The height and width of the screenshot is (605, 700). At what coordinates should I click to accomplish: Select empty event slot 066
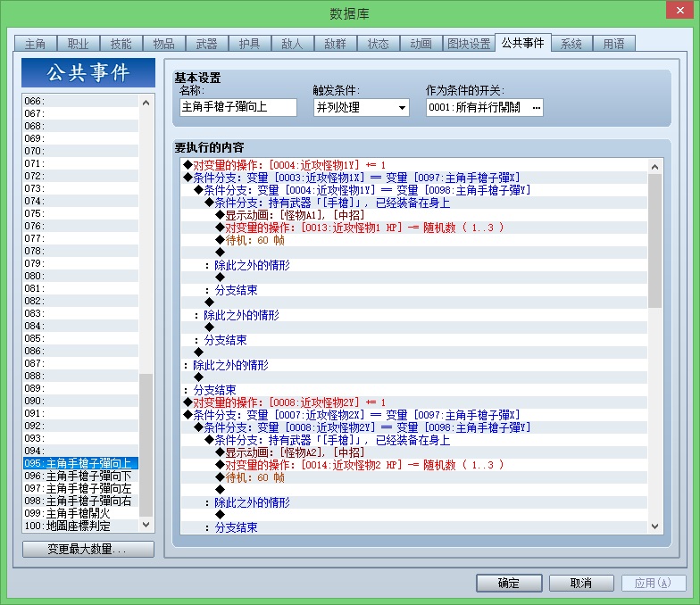pos(80,101)
